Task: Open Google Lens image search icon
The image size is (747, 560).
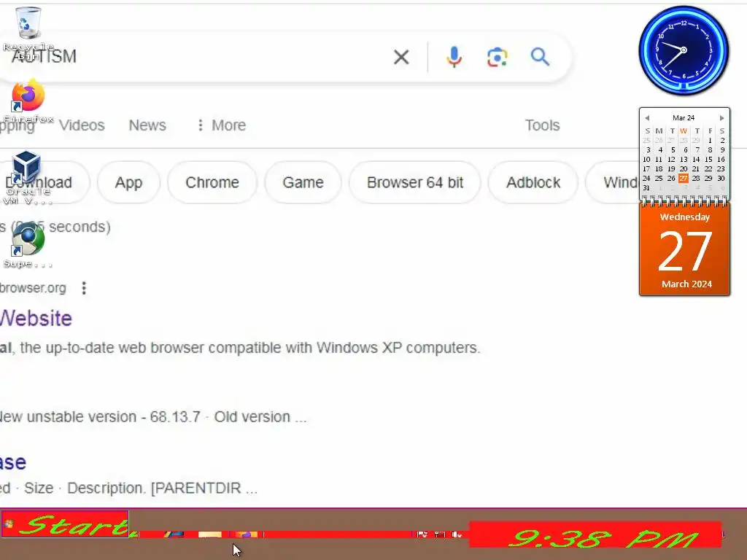Action: (497, 57)
